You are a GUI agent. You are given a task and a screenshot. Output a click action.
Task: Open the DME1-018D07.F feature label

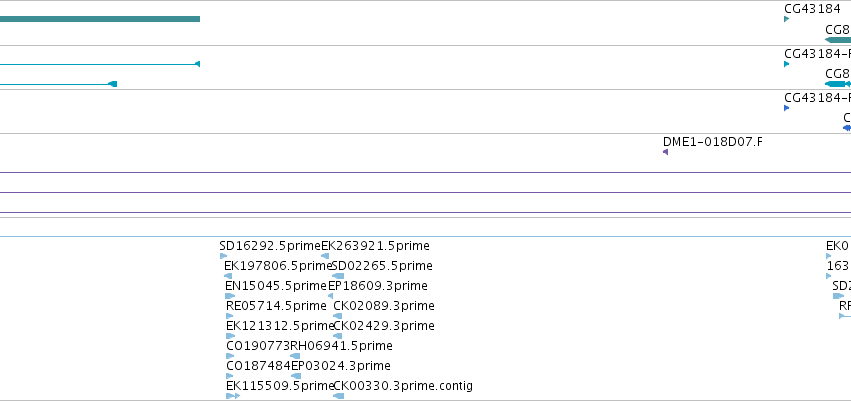(x=713, y=142)
